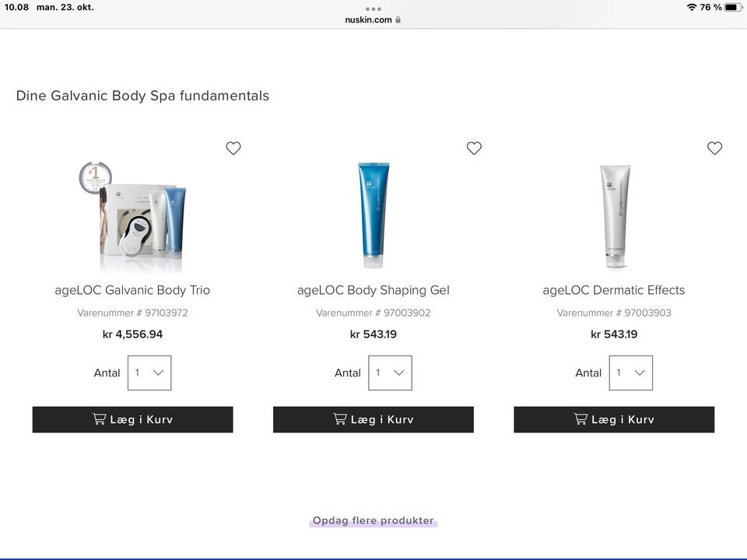Open quantity dropdown for Galvanic Body Trio
The height and width of the screenshot is (560, 747).
(149, 373)
